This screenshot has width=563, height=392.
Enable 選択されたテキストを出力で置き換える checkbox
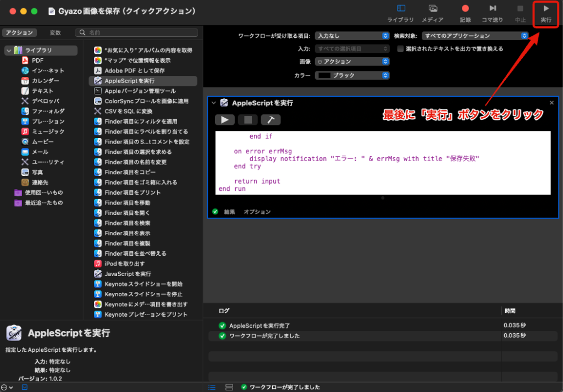(x=401, y=49)
